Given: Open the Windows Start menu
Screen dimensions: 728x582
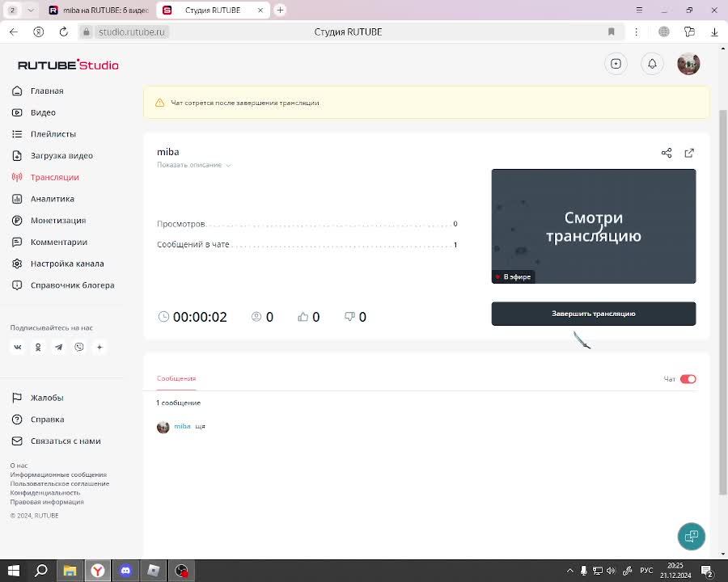Looking at the screenshot, I should [14, 571].
